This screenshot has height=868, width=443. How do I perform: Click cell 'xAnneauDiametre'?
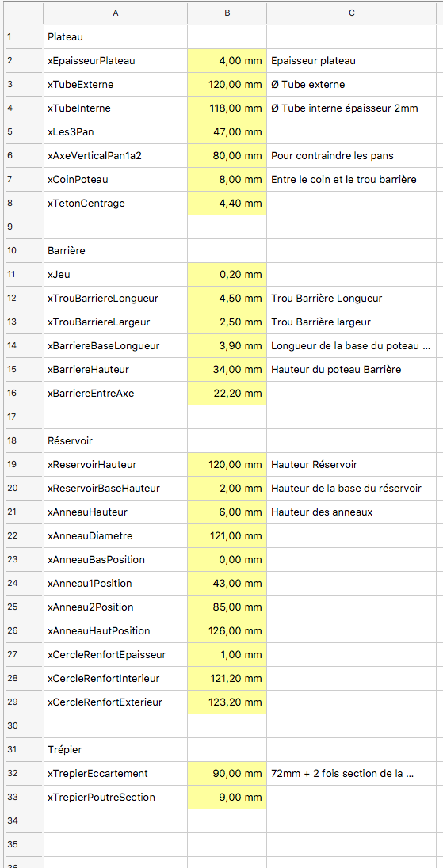click(x=115, y=536)
